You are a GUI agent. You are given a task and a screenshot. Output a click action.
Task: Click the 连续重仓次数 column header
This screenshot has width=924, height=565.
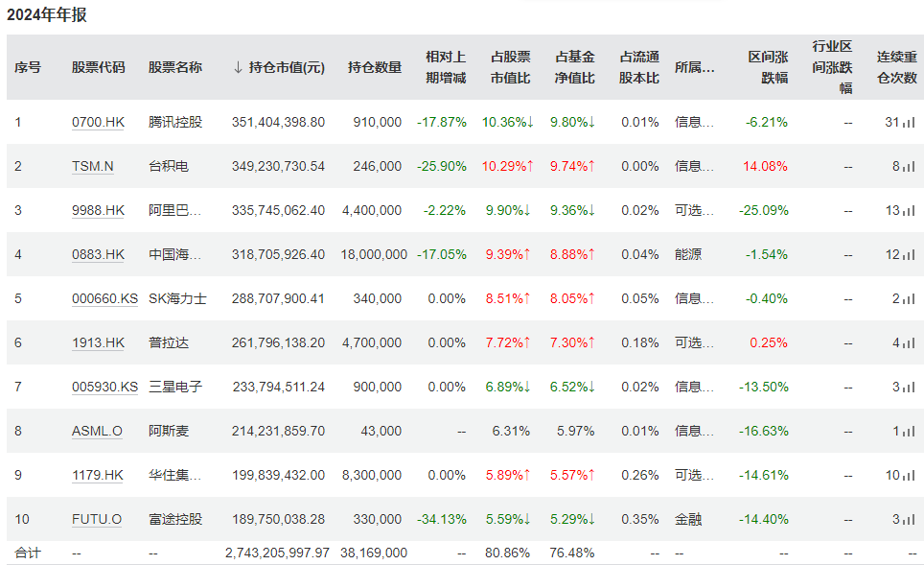click(x=897, y=67)
